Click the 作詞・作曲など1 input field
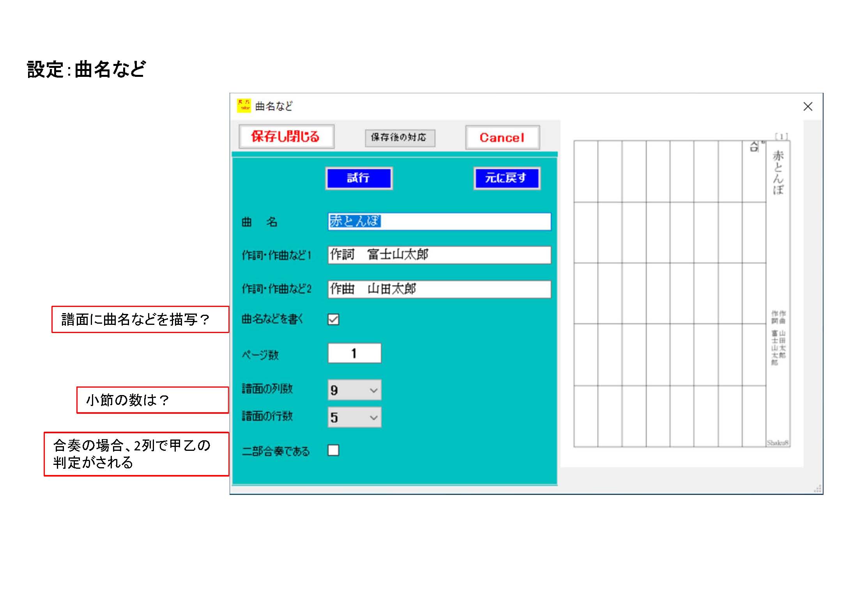 click(439, 255)
